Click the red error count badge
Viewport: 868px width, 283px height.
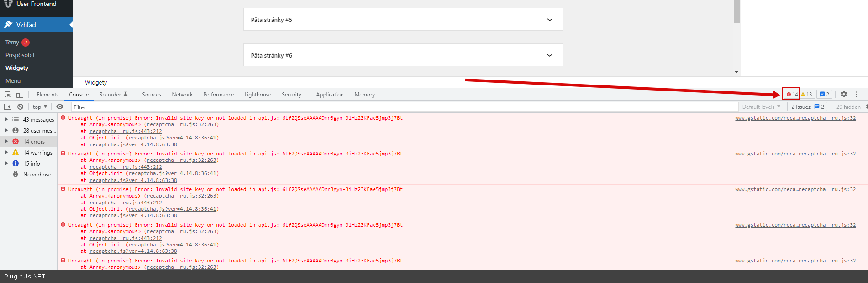791,94
